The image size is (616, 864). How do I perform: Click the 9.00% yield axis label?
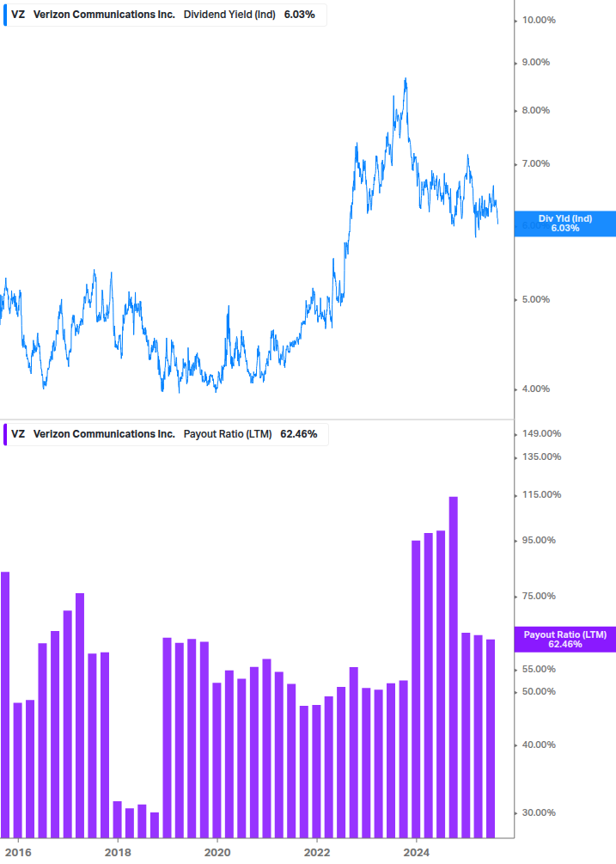click(536, 62)
